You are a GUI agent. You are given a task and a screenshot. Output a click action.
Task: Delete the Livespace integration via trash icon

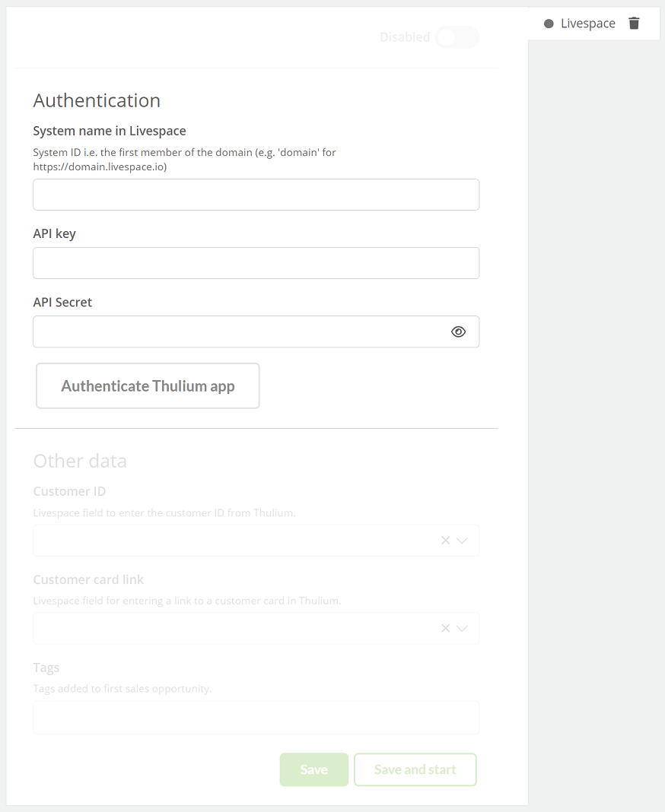pos(634,24)
